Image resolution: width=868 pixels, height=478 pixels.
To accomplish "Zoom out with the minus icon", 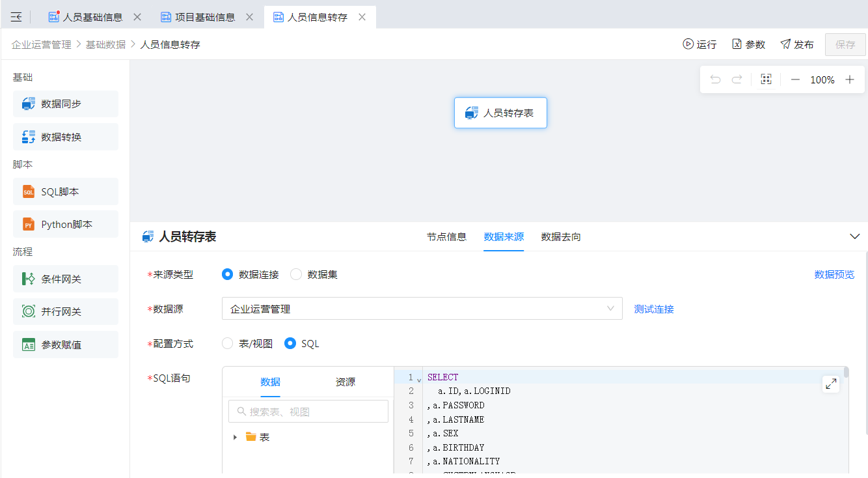I will point(795,79).
